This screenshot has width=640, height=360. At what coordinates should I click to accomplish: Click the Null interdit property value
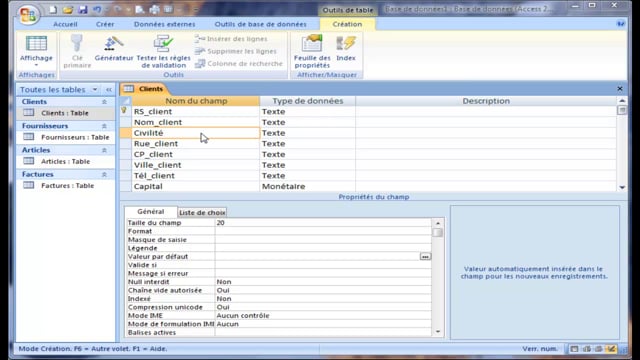(323, 282)
